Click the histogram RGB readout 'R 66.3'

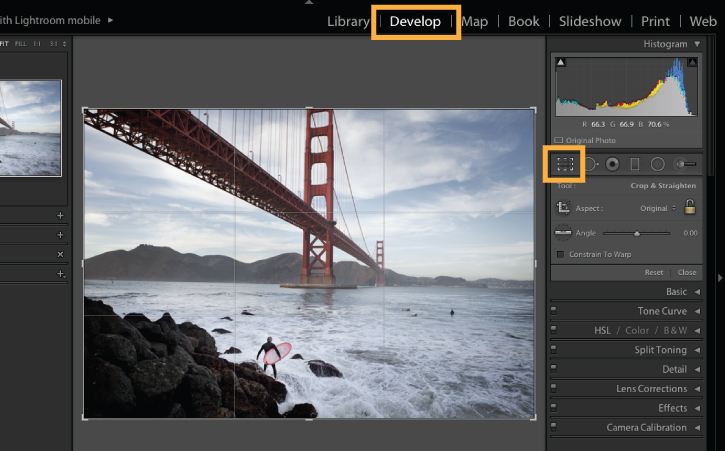coord(594,124)
